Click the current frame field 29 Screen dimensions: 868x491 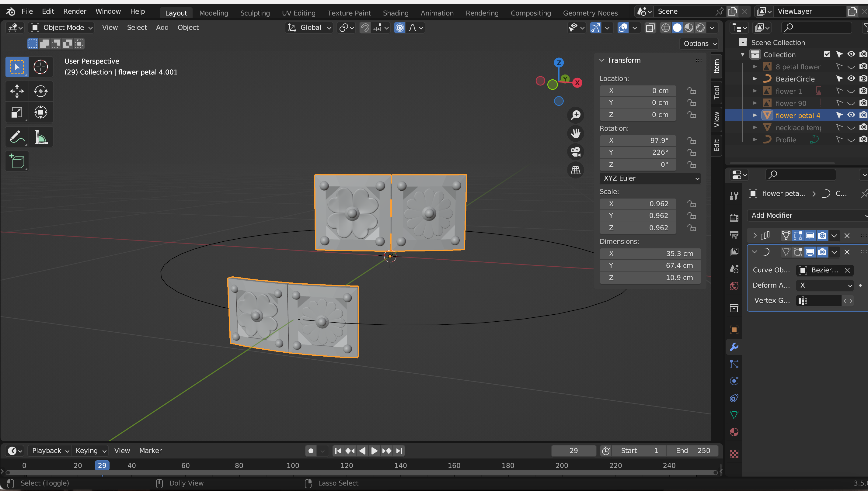[573, 451]
